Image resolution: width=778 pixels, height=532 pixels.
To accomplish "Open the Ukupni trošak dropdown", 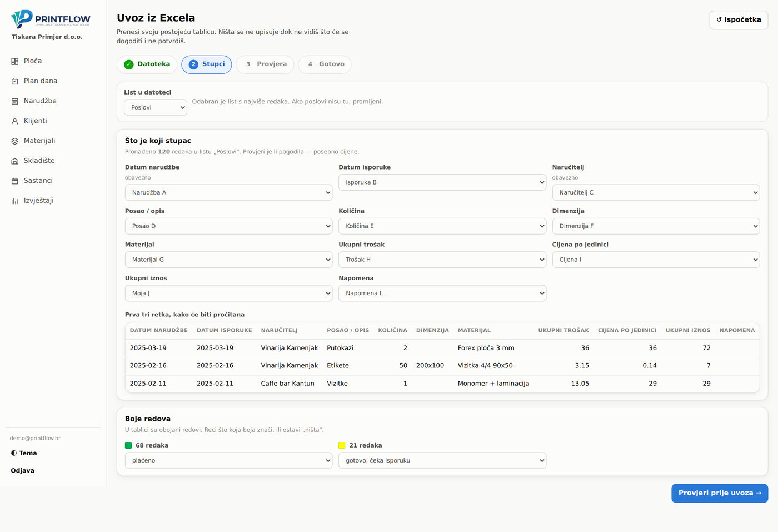I will click(x=442, y=260).
